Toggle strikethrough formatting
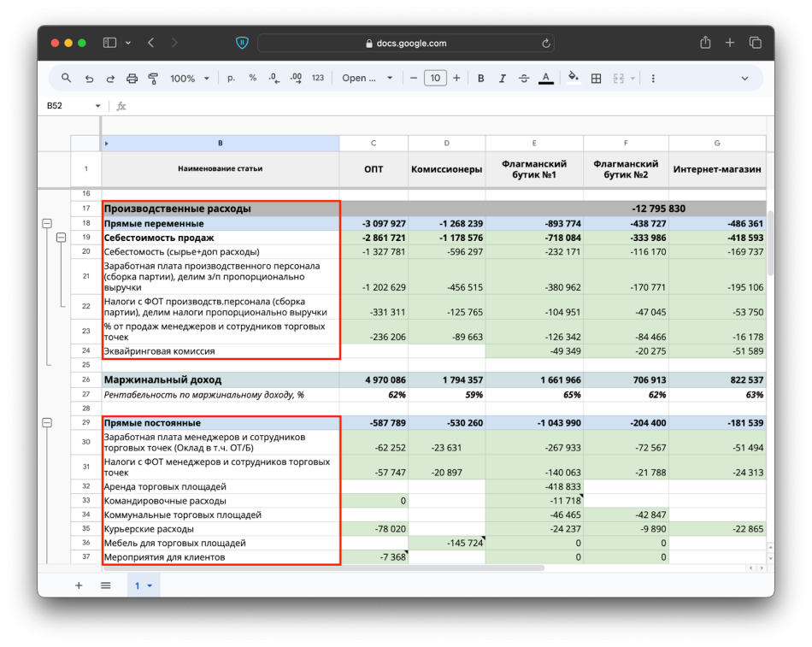Screen dimensions: 812x647 [523, 78]
